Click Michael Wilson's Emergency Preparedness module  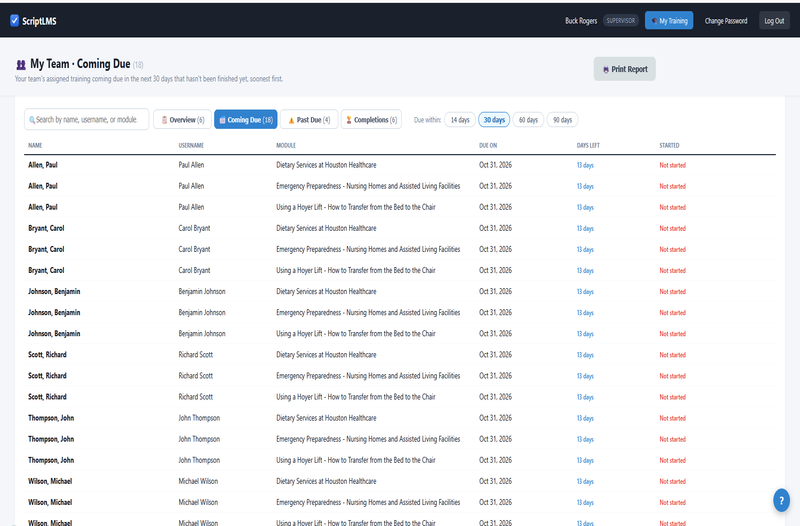368,503
